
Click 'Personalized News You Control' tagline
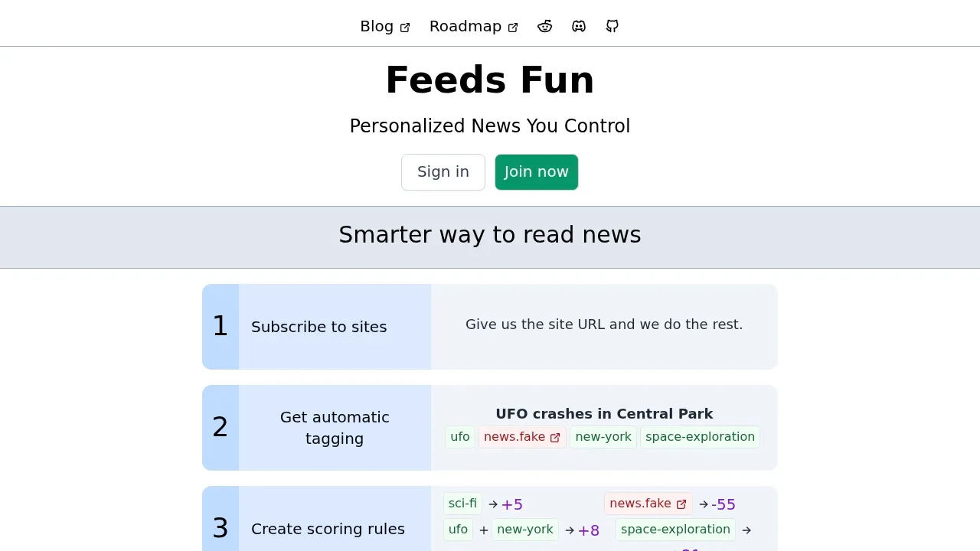pos(490,126)
